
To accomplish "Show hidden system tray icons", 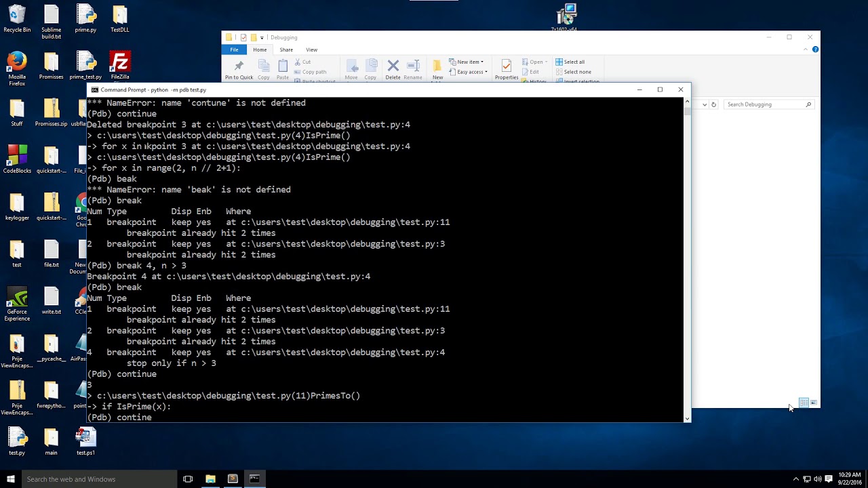I will [x=796, y=479].
